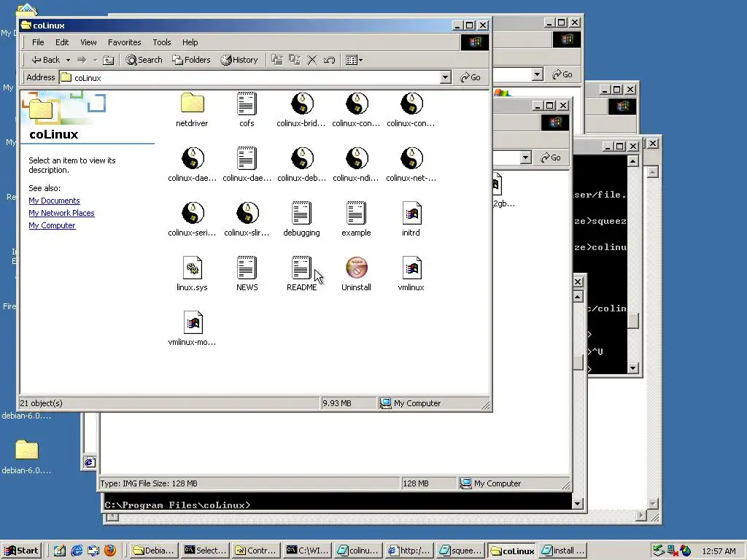Follow the My Computer link
This screenshot has width=747, height=560.
[52, 225]
